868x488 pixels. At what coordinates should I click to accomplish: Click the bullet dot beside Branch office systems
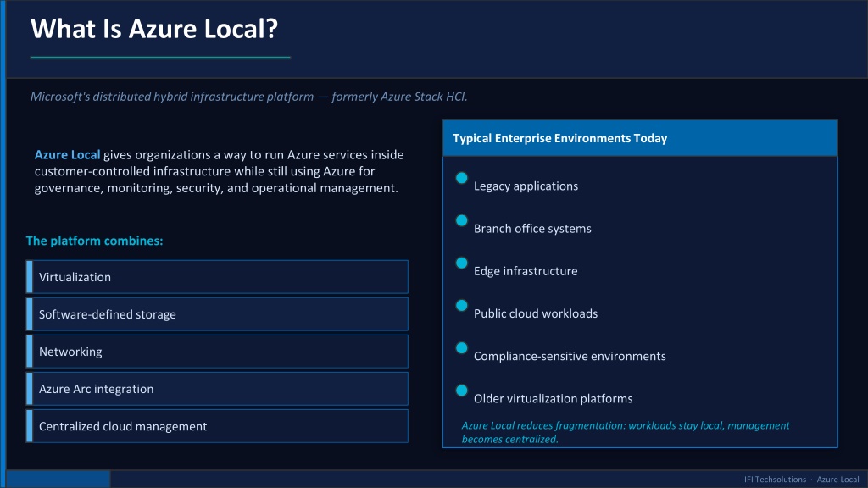click(462, 221)
